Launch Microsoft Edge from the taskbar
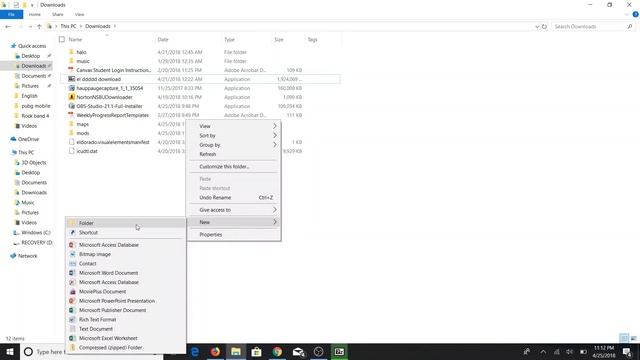640x360 pixels. point(195,352)
